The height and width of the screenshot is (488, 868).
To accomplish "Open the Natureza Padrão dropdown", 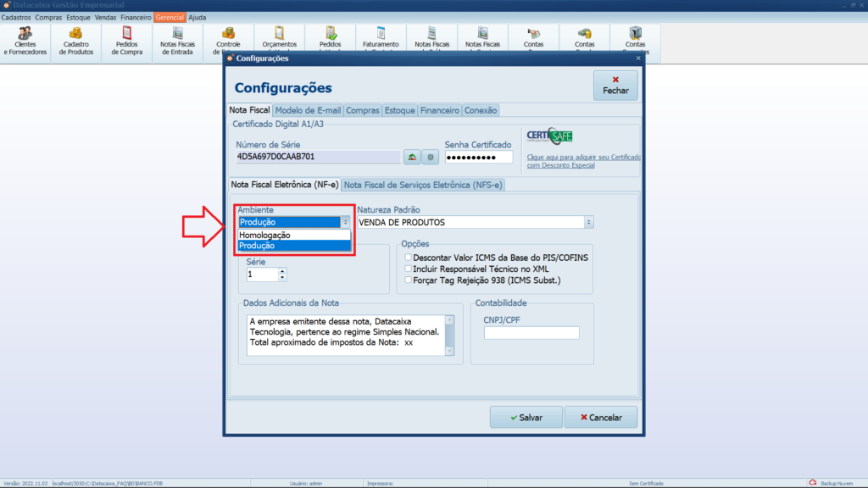I will click(588, 223).
